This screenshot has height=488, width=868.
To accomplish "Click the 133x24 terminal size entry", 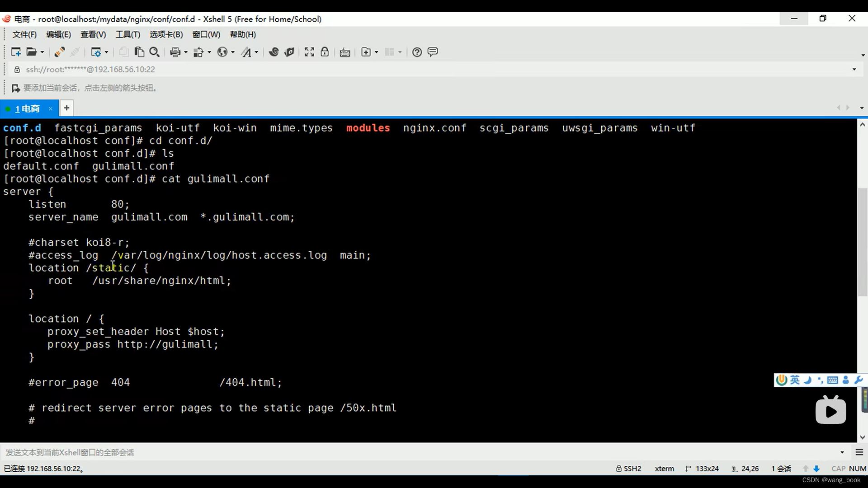I will pos(702,469).
